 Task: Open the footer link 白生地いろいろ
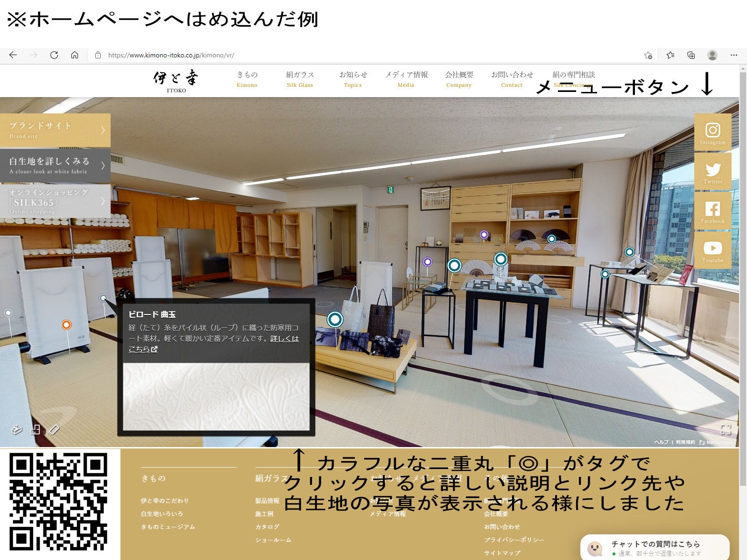pos(162,514)
